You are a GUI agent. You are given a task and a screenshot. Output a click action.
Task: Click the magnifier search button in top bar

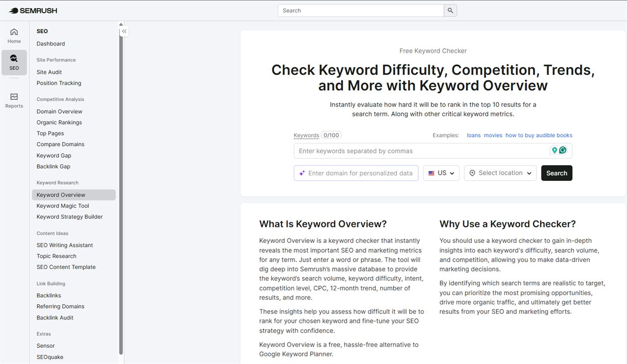[x=450, y=10]
